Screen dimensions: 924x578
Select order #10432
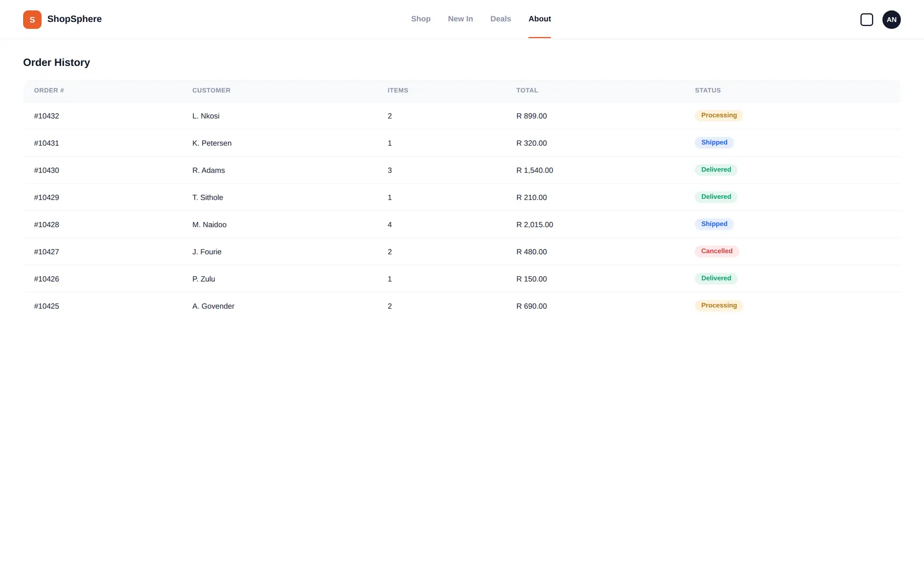[46, 116]
